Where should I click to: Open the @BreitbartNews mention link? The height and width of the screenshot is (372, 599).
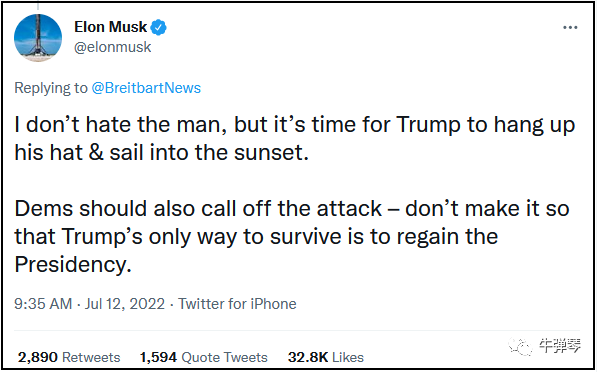click(146, 88)
